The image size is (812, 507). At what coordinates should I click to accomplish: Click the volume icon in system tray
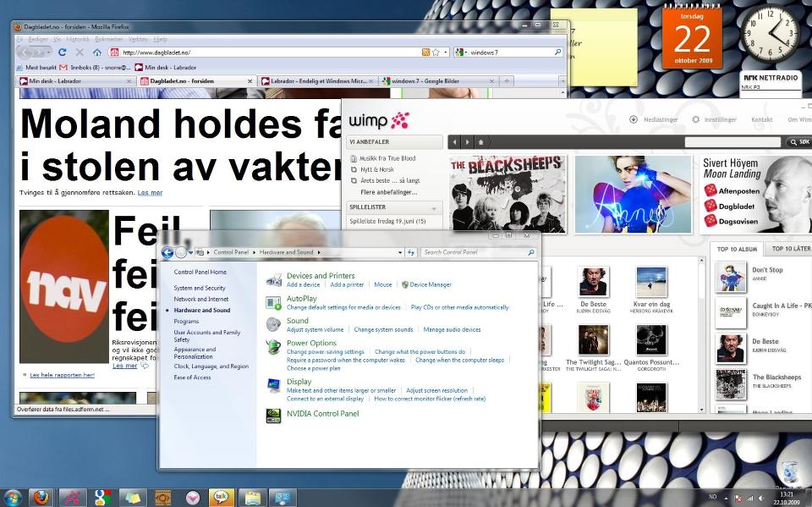[x=761, y=499]
